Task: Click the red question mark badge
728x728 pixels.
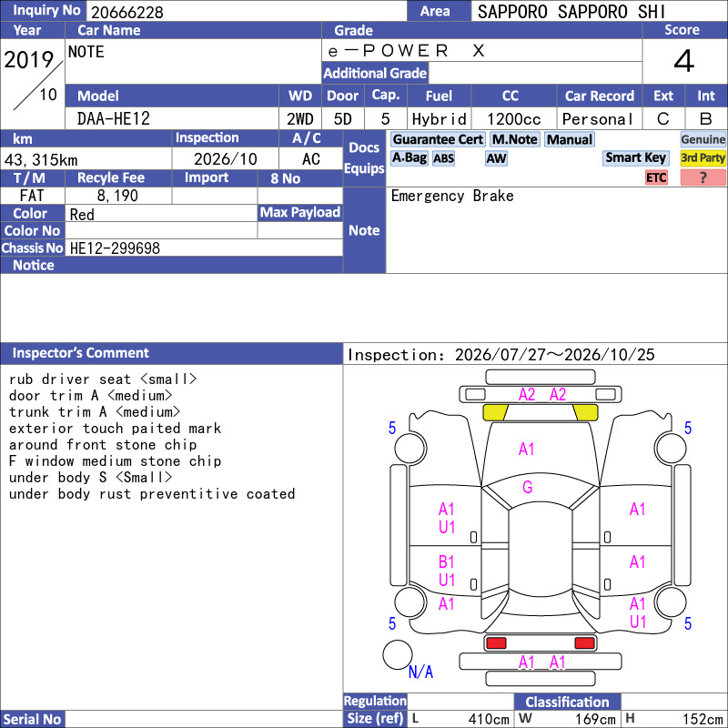Action: 703,177
